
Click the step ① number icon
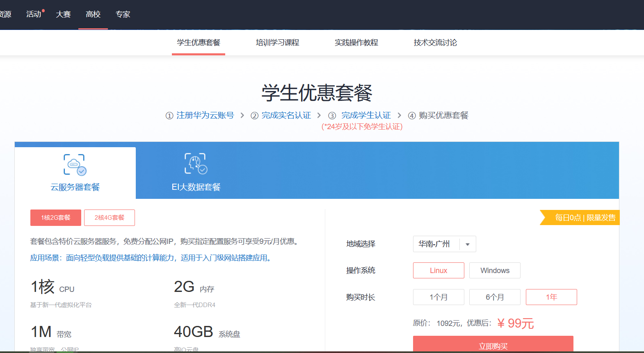169,116
